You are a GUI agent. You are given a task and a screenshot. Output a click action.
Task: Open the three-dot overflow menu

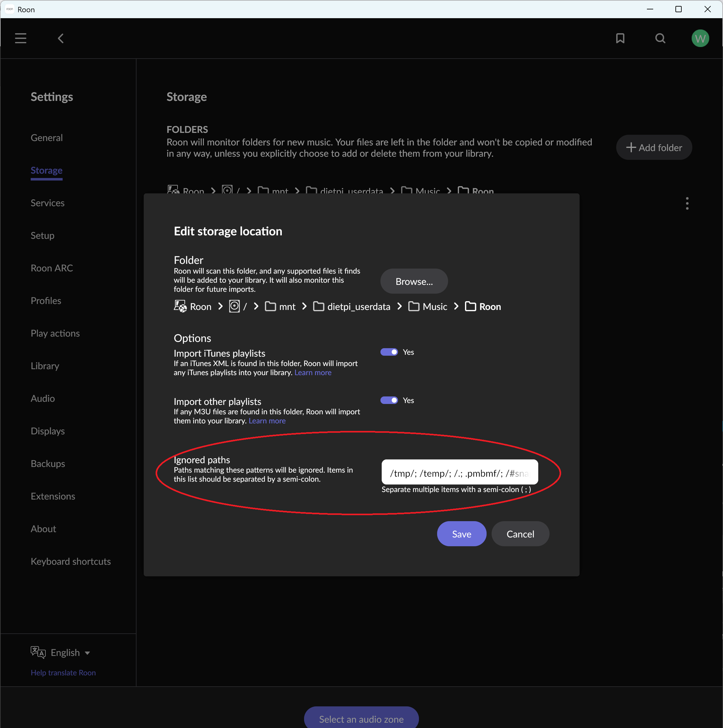687,203
